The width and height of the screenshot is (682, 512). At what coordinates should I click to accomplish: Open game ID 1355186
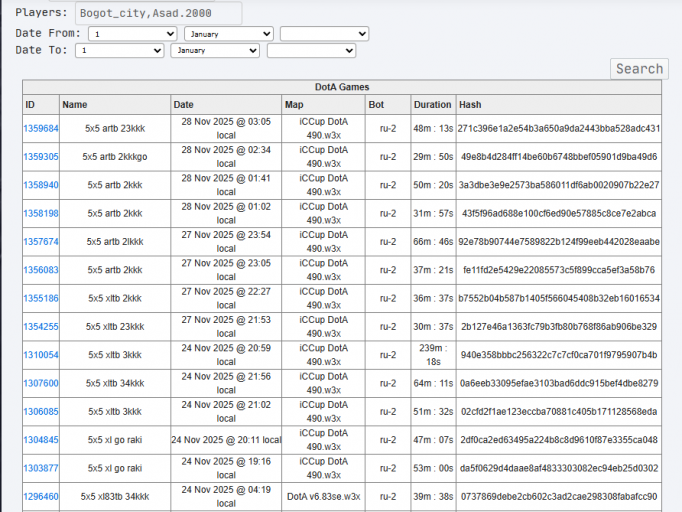point(41,298)
